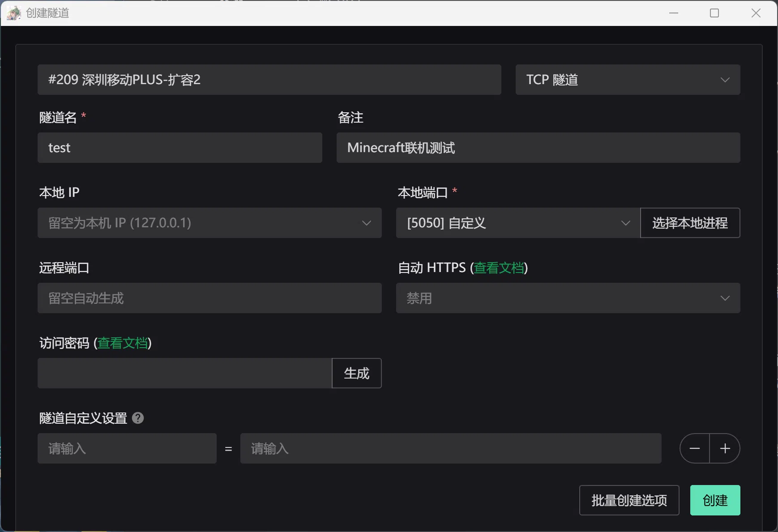Image resolution: width=778 pixels, height=532 pixels.
Task: Click 生成 to generate an access password
Action: click(x=356, y=373)
